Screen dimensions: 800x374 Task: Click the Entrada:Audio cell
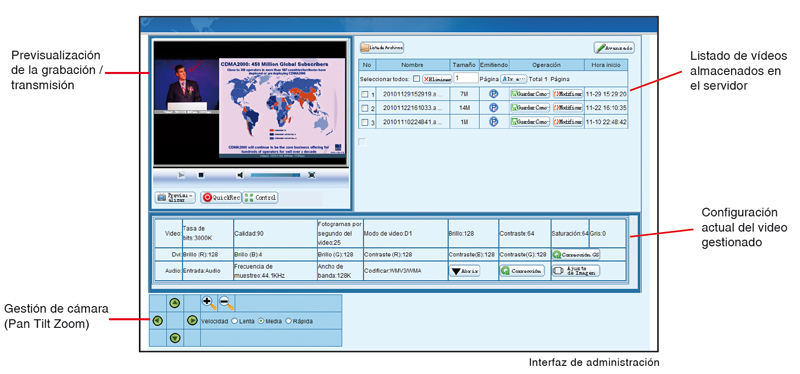pos(207,271)
